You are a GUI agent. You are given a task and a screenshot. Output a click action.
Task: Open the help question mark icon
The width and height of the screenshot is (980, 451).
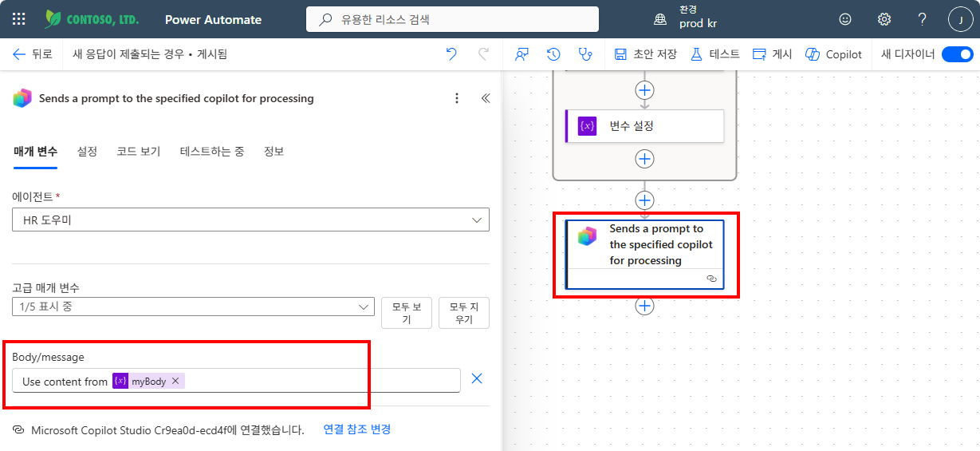tap(922, 19)
